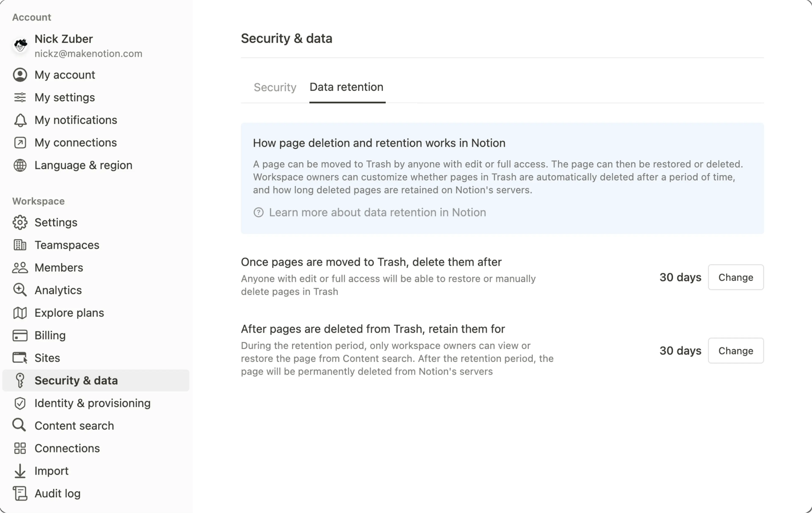
Task: Select the My connections arrow icon
Action: pyautogui.click(x=20, y=142)
